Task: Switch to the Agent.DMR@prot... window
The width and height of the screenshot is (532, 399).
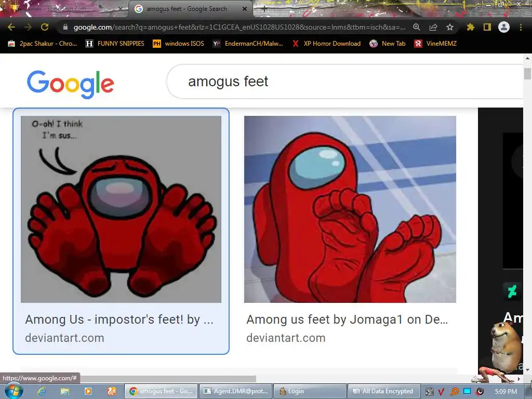Action: tap(235, 391)
